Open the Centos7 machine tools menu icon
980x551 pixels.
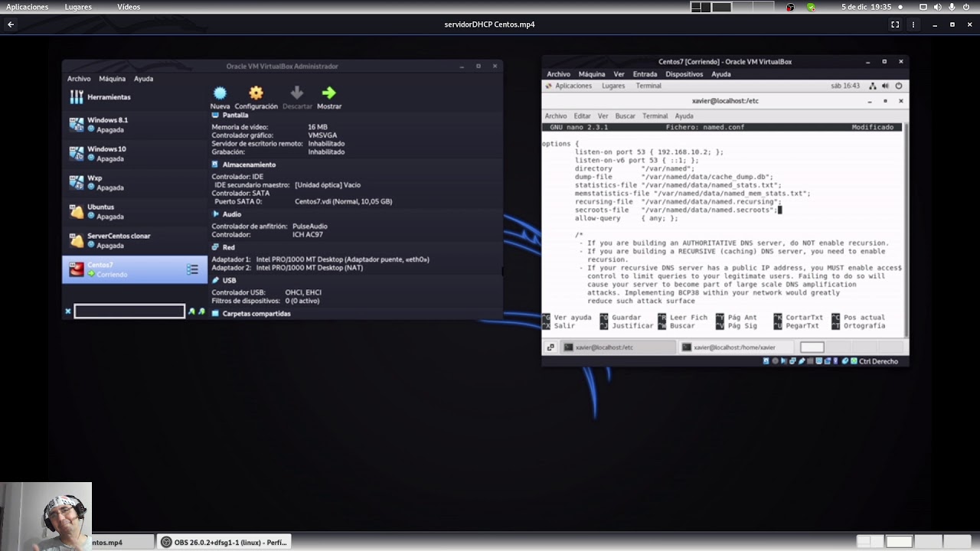pos(193,269)
